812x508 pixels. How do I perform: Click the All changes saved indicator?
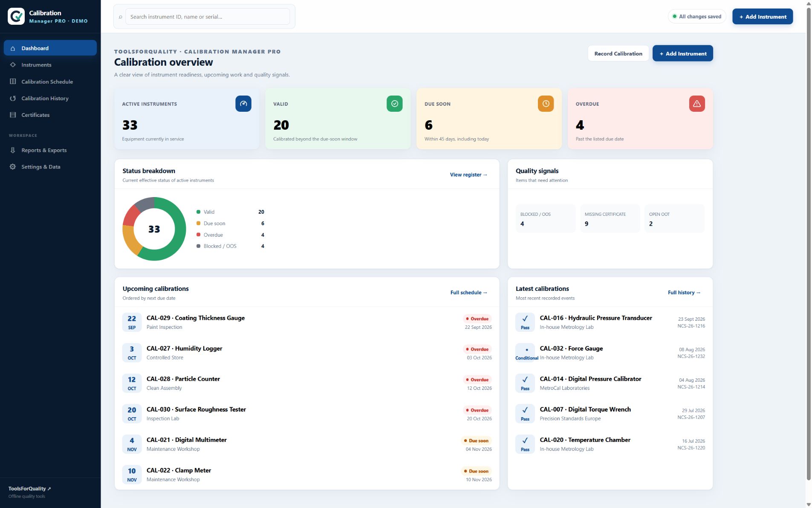pyautogui.click(x=697, y=17)
